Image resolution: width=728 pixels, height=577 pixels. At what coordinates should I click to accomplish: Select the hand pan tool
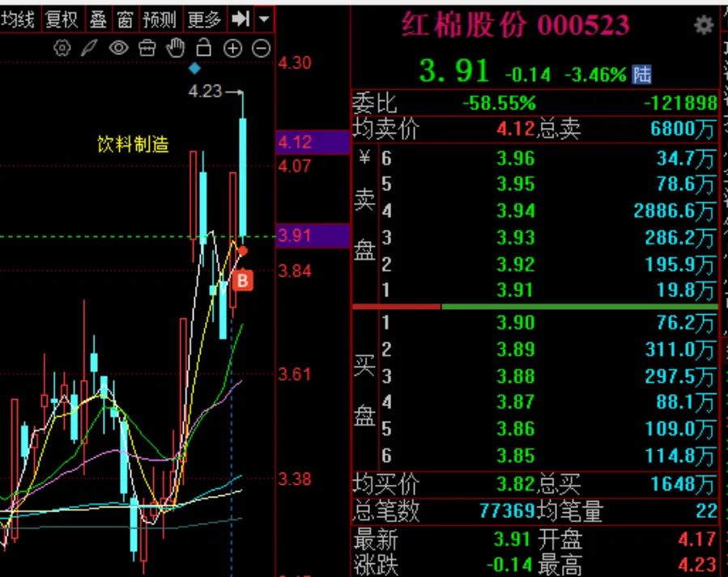(x=176, y=49)
